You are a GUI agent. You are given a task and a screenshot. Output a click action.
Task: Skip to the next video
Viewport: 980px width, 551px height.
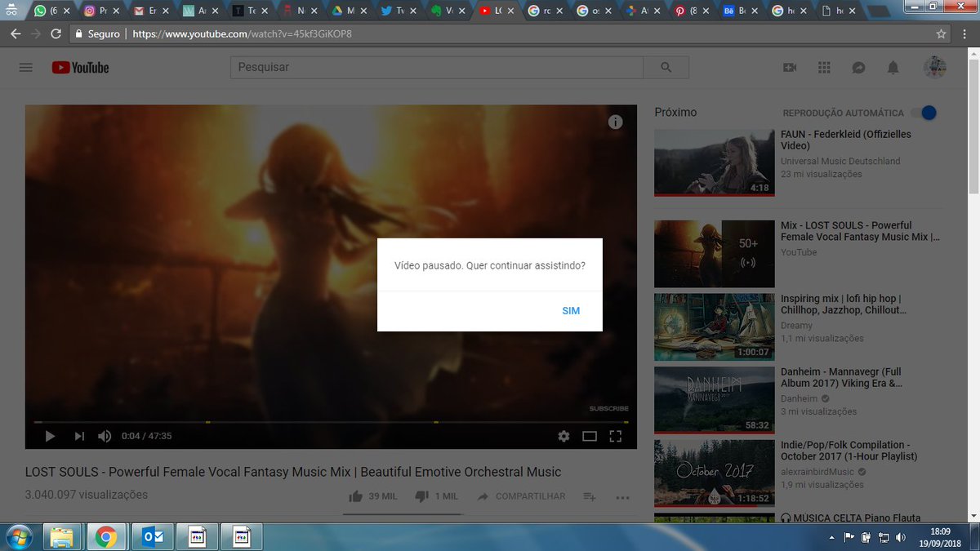79,436
